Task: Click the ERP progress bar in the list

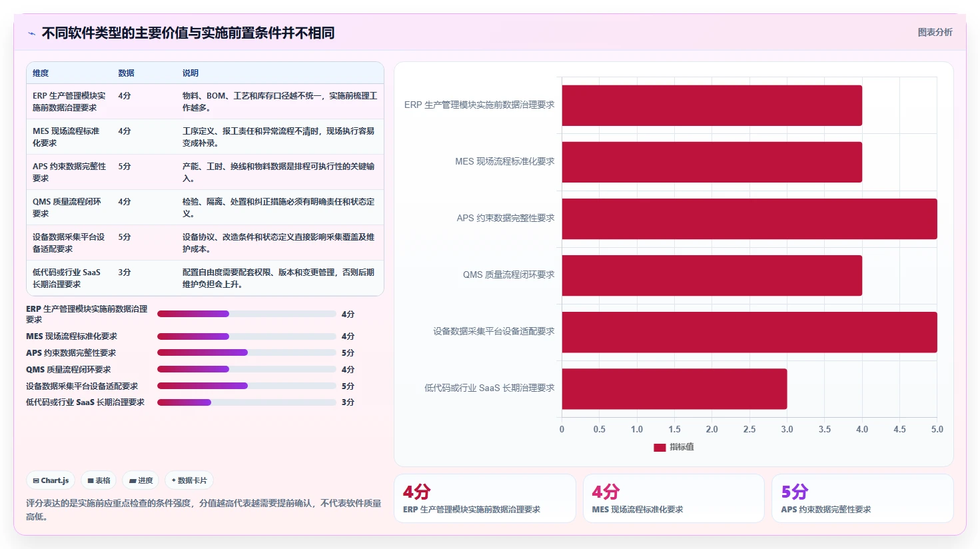Action: coord(246,314)
